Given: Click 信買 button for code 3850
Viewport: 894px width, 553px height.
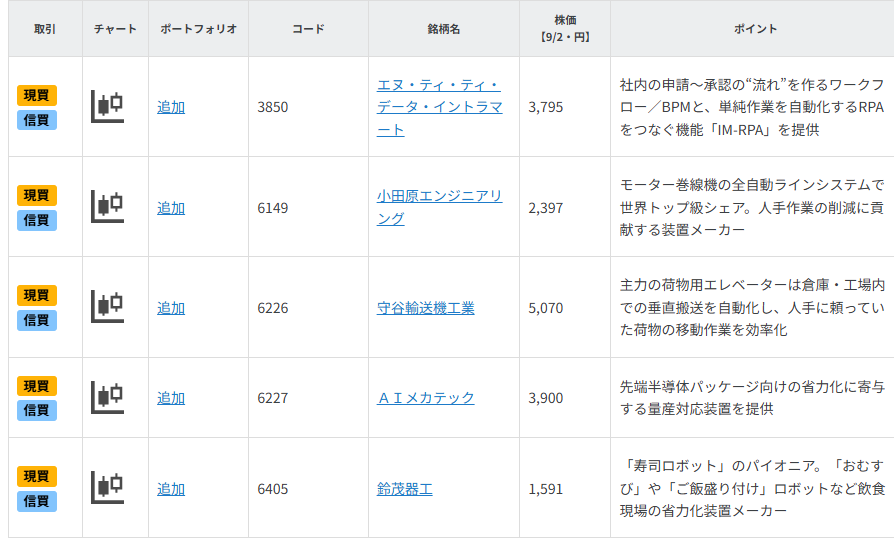Looking at the screenshot, I should pos(37,120).
